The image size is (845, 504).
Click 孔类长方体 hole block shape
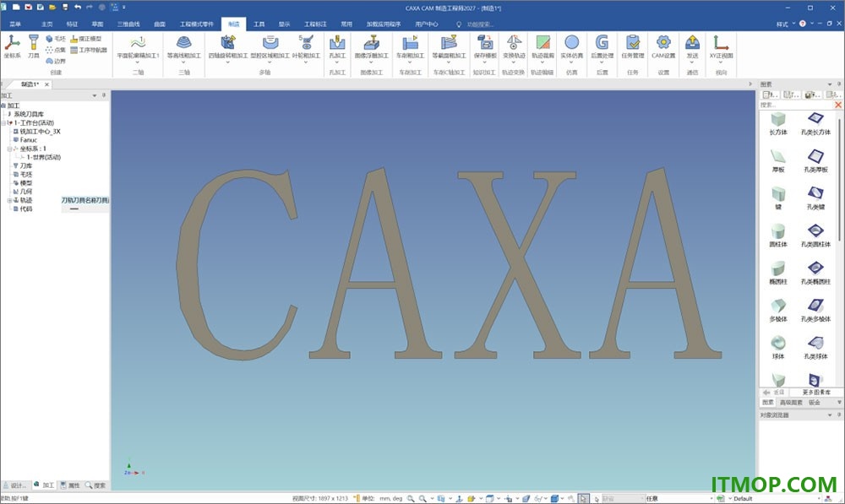pos(815,124)
